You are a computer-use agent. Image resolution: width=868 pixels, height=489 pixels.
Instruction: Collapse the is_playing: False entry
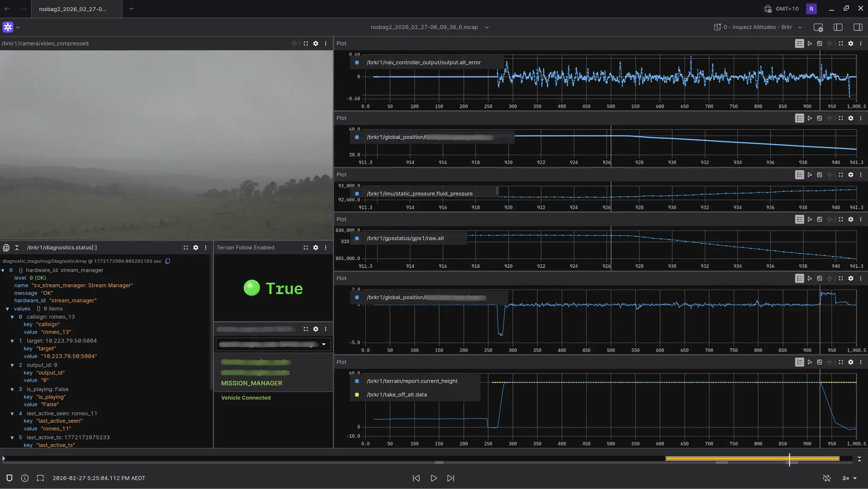(12, 389)
